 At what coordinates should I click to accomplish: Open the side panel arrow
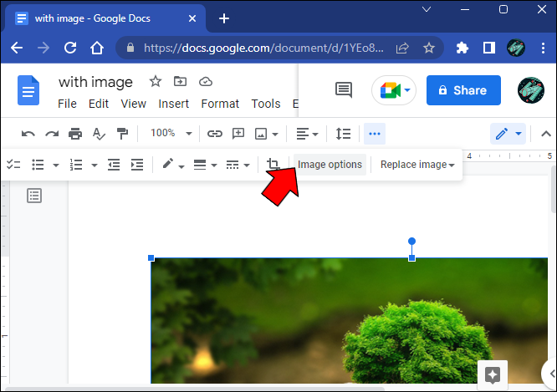tap(551, 374)
